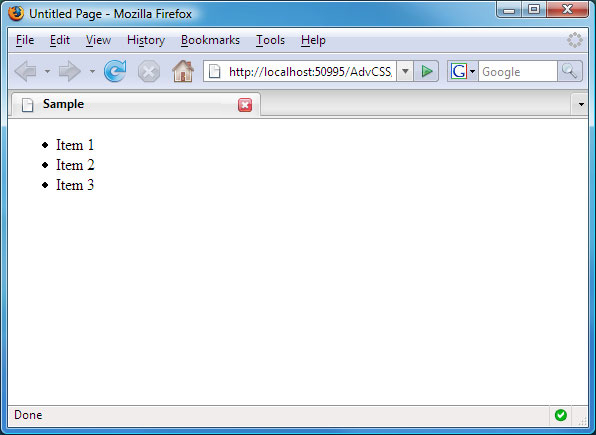Image resolution: width=596 pixels, height=435 pixels.
Task: Click the Back arrow button
Action: tap(25, 71)
